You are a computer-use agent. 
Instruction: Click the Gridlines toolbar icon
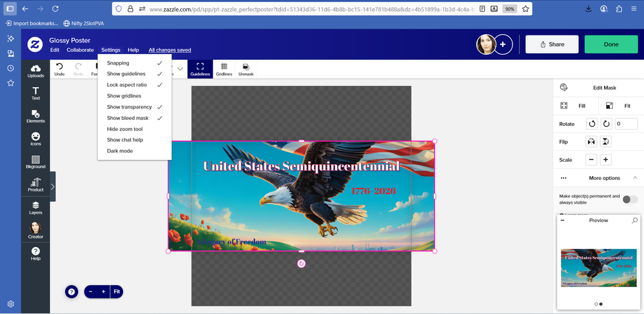tap(224, 69)
